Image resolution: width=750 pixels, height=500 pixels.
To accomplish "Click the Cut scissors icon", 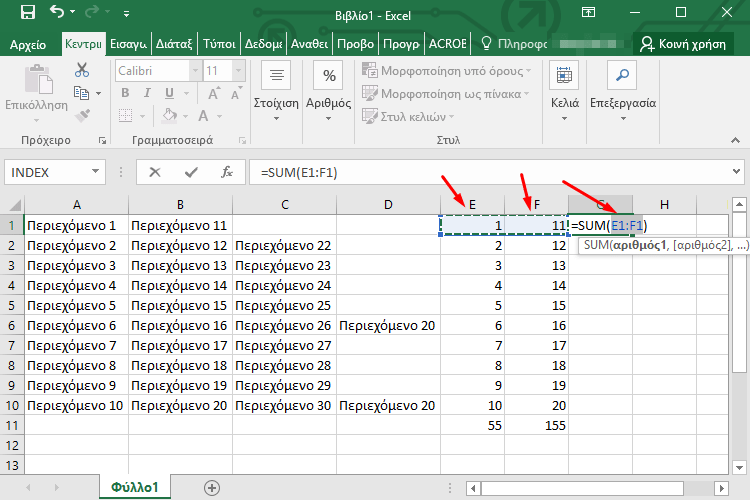I will 82,70.
